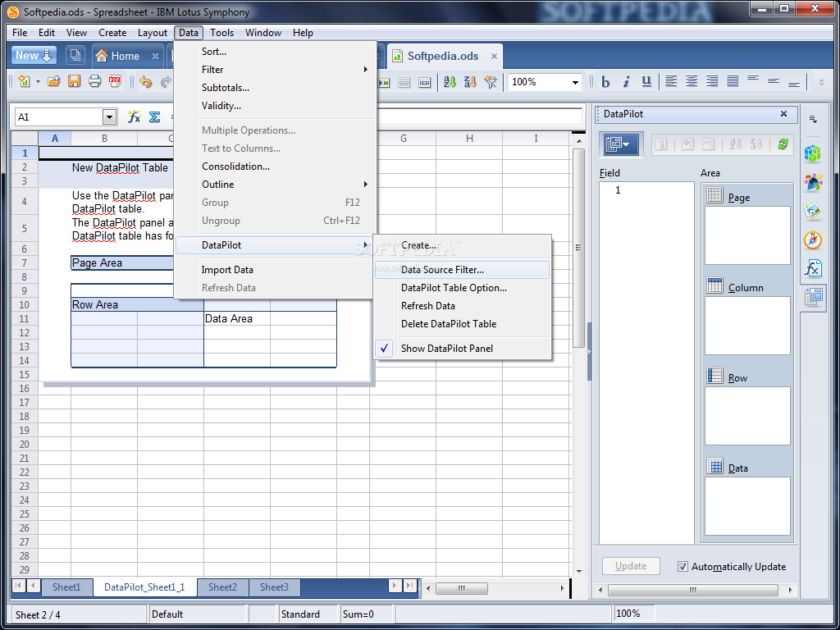Save the spreadsheet with the floppy icon
This screenshot has height=630, width=840.
[x=74, y=81]
